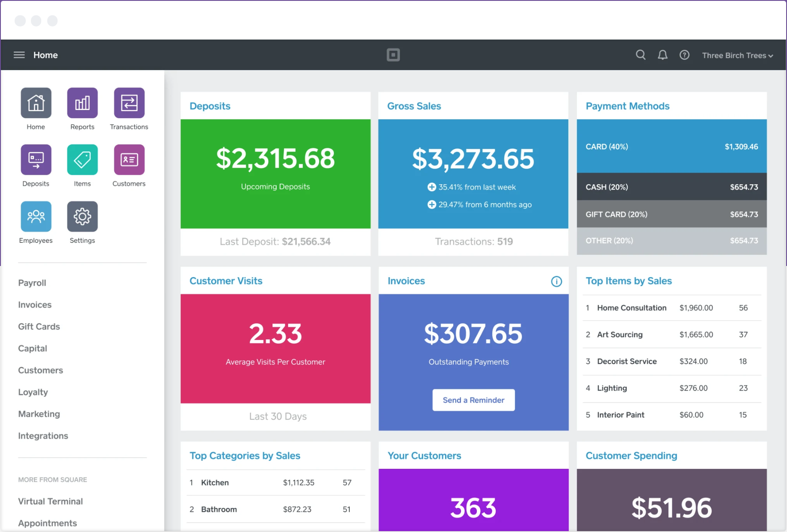Open the Your Customers card title
787x532 pixels.
424,456
